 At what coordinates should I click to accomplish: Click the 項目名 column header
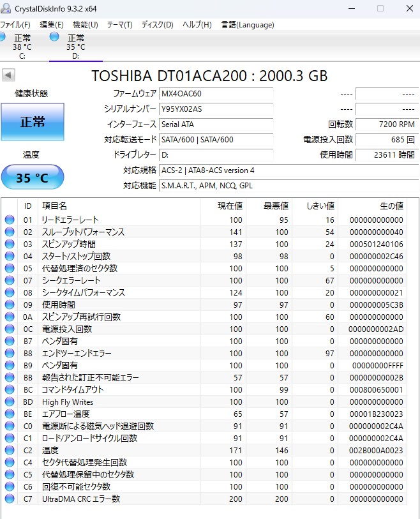pos(119,206)
